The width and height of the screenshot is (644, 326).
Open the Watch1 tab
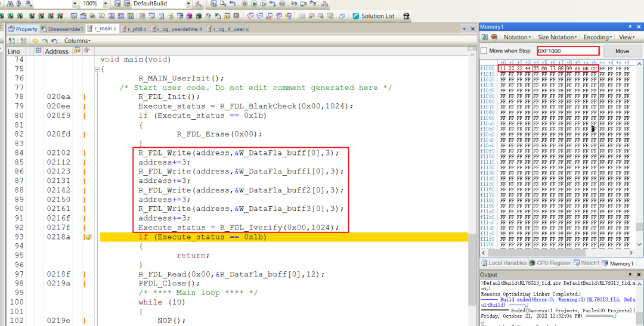pos(587,263)
